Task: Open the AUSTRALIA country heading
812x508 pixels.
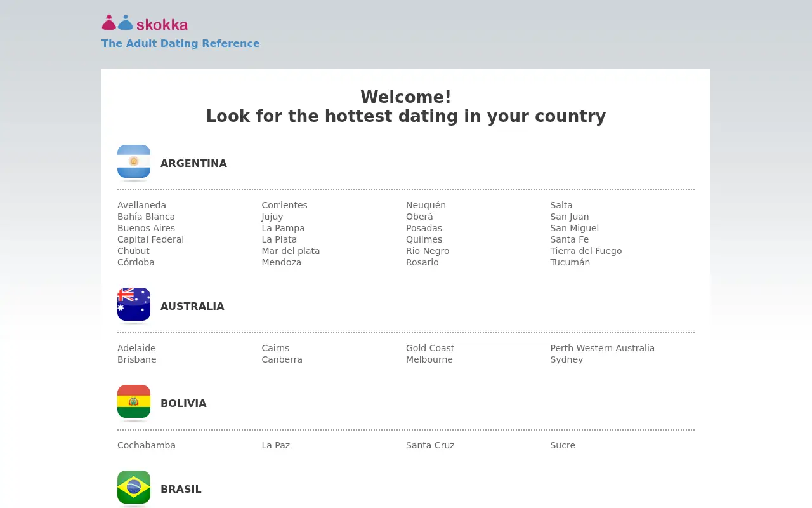Action: click(192, 306)
